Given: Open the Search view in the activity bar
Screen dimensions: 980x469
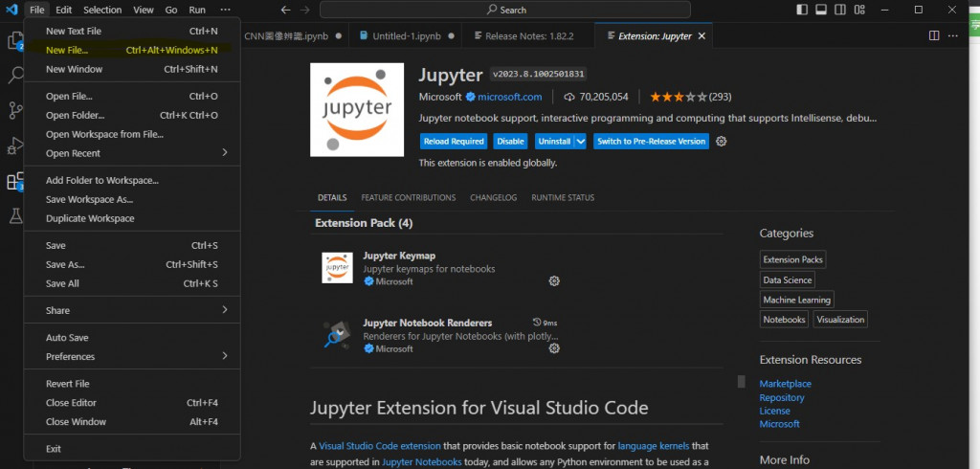Looking at the screenshot, I should pyautogui.click(x=14, y=75).
